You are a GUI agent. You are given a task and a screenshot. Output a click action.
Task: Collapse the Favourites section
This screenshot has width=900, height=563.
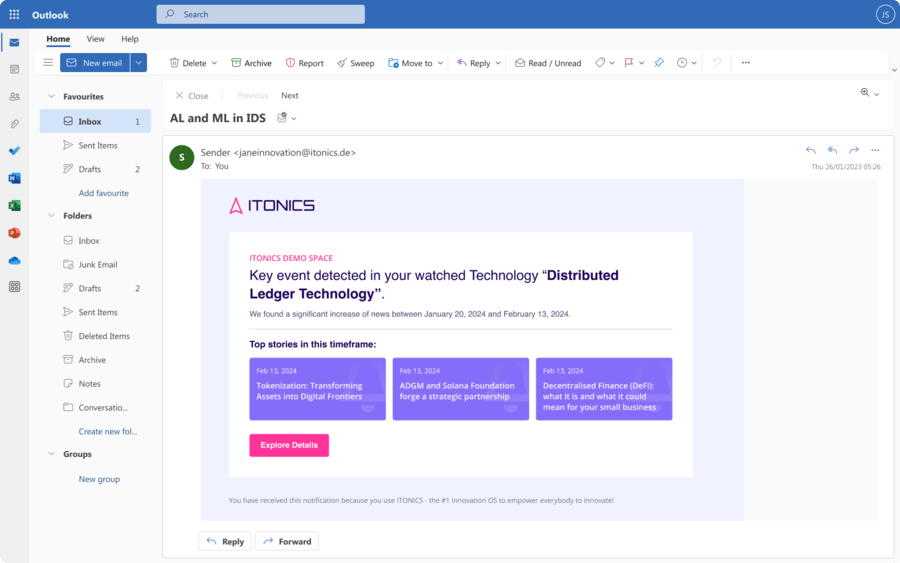(51, 96)
